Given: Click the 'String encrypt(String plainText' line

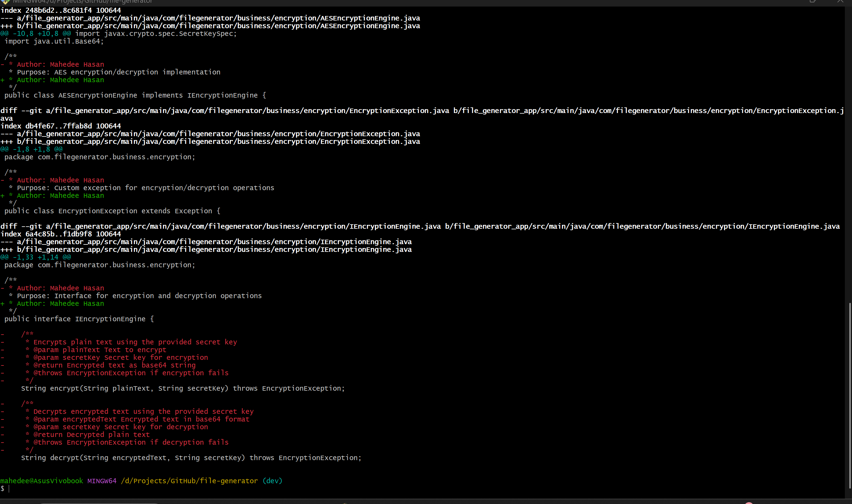Looking at the screenshot, I should 183,388.
